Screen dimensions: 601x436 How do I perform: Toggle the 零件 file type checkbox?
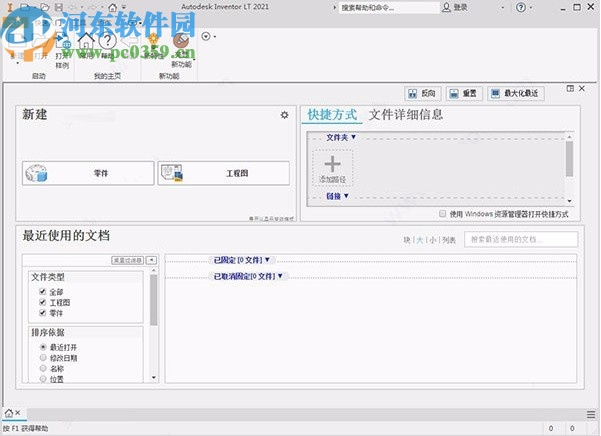(x=43, y=313)
